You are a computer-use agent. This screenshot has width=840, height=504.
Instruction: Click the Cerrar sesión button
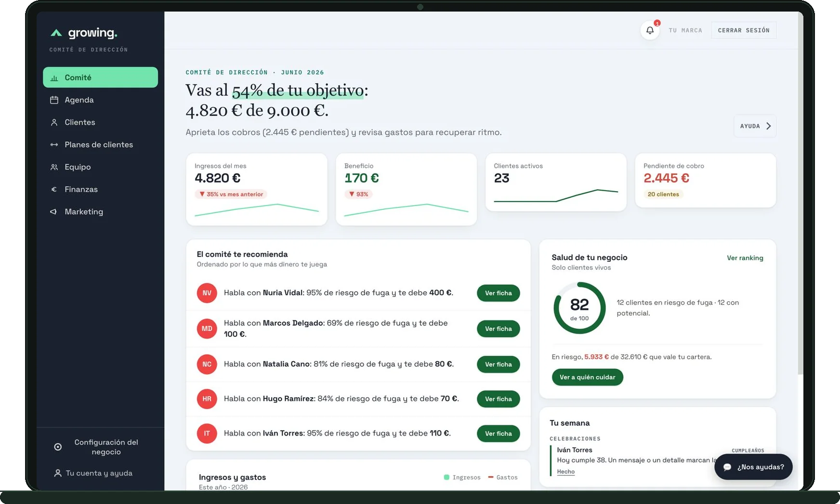(x=744, y=30)
